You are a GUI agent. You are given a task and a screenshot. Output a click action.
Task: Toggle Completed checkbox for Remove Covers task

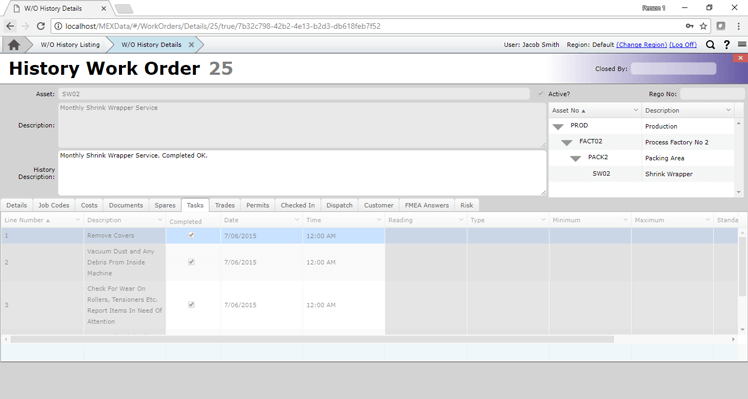coord(191,235)
